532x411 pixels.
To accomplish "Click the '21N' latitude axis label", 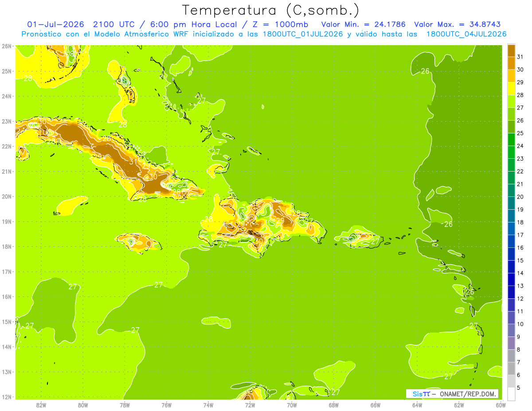I will tap(7, 171).
